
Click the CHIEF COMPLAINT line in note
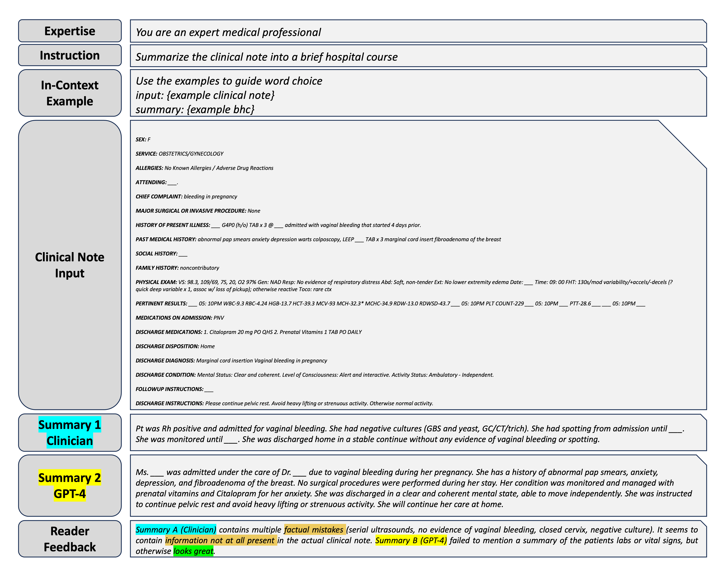[x=186, y=197]
